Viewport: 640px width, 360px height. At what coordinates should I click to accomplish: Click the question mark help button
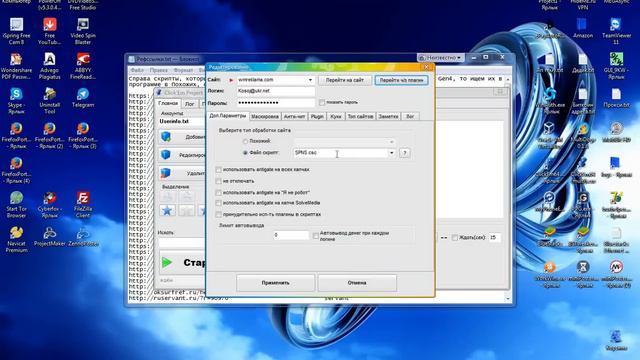click(404, 153)
